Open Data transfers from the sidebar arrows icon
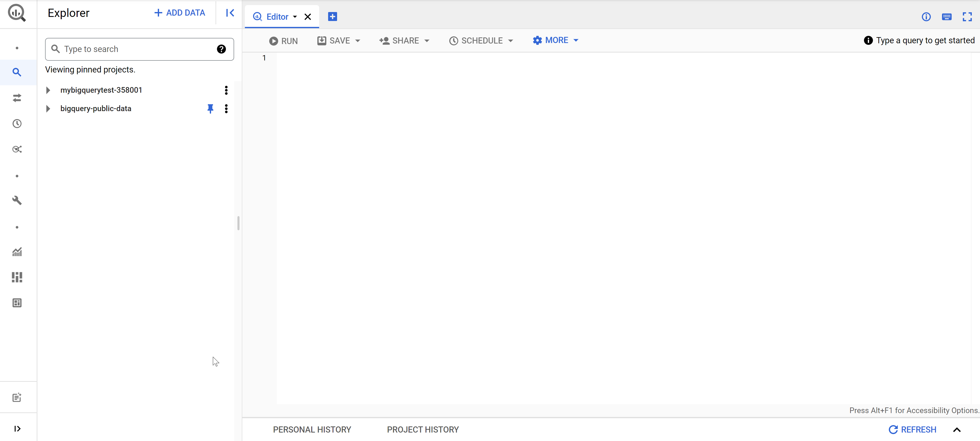 (17, 98)
